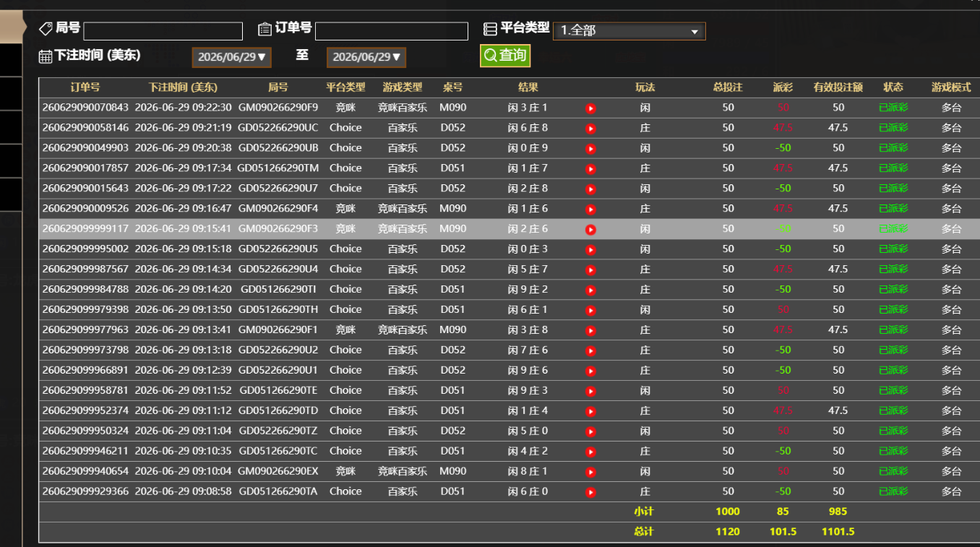Click the 总投注 column header
Screen dimensions: 980x547
tap(728, 87)
